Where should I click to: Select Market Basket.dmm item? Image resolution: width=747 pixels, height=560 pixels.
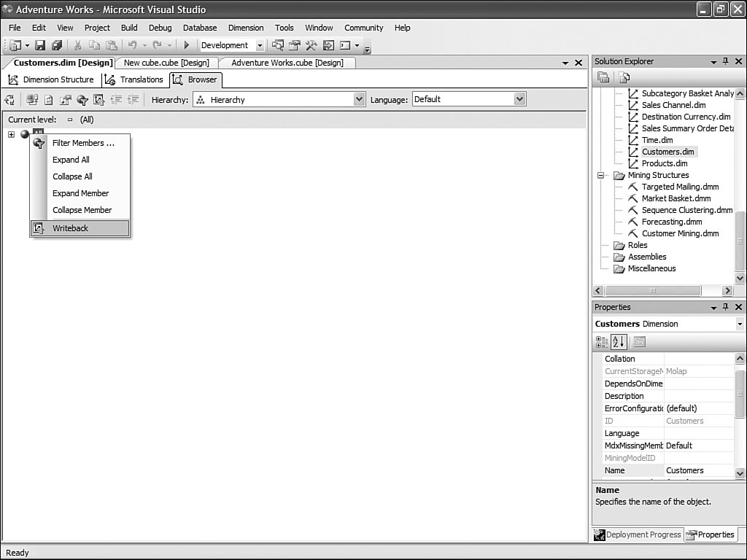click(x=676, y=198)
